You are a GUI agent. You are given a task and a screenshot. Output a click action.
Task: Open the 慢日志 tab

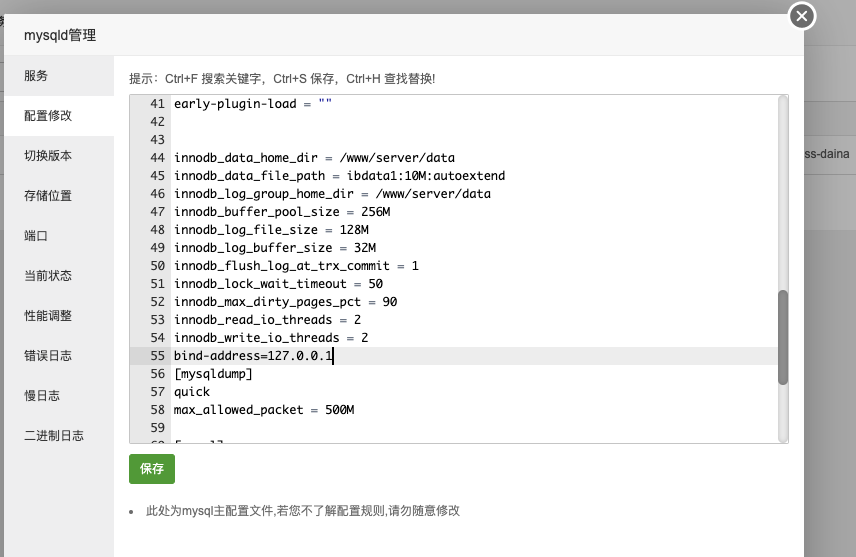pyautogui.click(x=59, y=395)
